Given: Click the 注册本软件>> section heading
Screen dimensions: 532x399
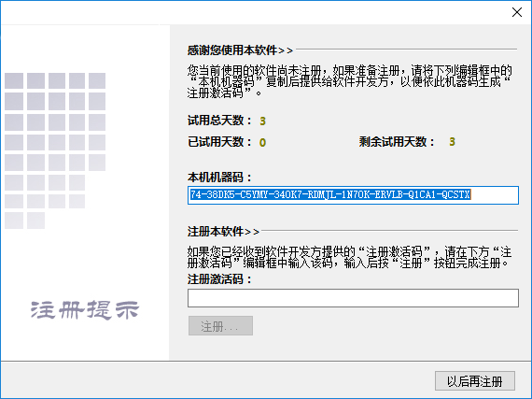Looking at the screenshot, I should point(223,232).
